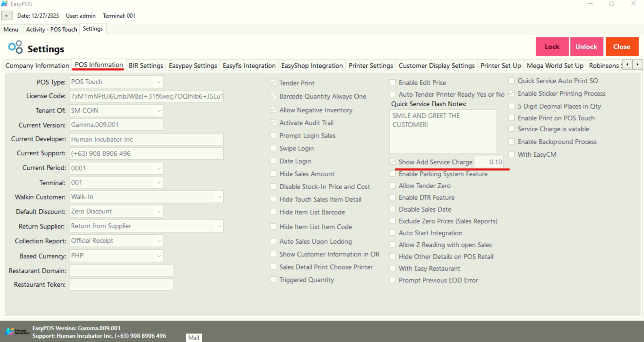Enable Hide Sales Amount option
Image resolution: width=644 pixels, height=342 pixels.
pos(273,173)
